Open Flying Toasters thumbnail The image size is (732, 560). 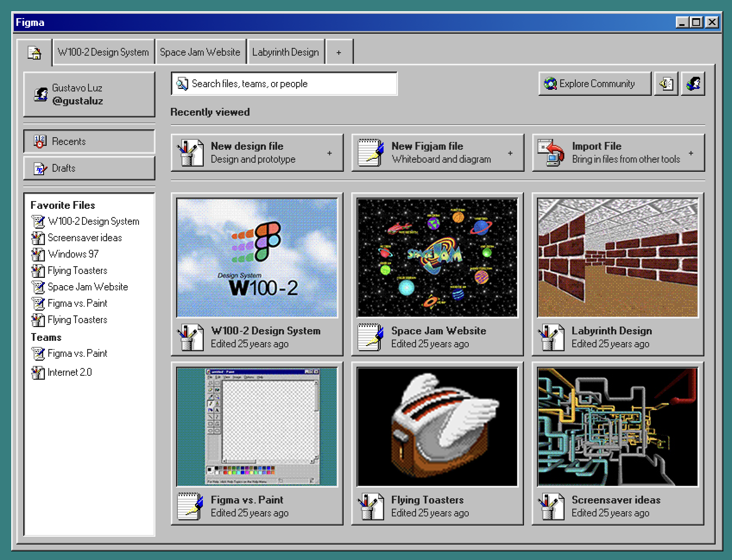[x=437, y=427]
